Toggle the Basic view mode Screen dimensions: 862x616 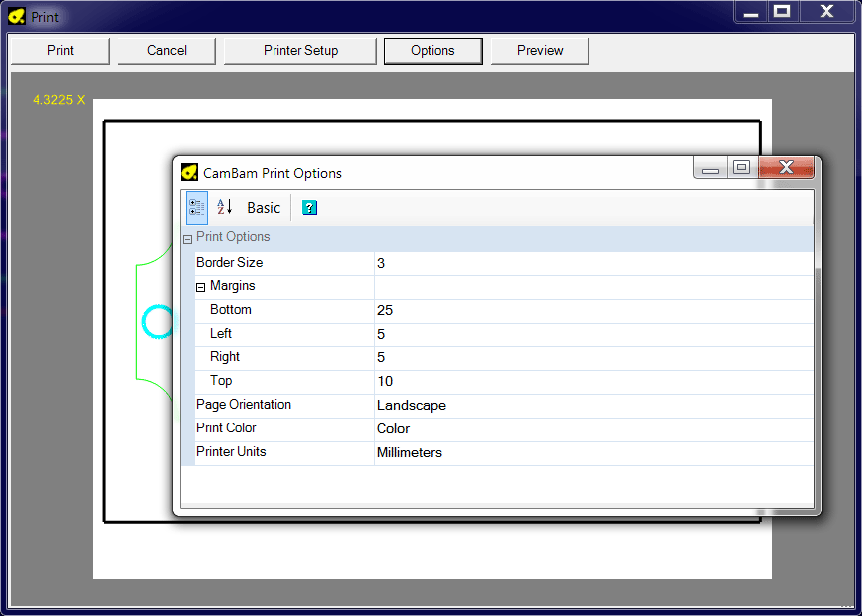(x=264, y=208)
